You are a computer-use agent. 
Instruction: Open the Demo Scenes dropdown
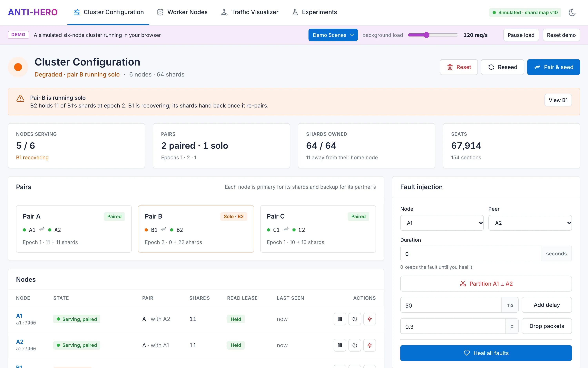click(333, 35)
